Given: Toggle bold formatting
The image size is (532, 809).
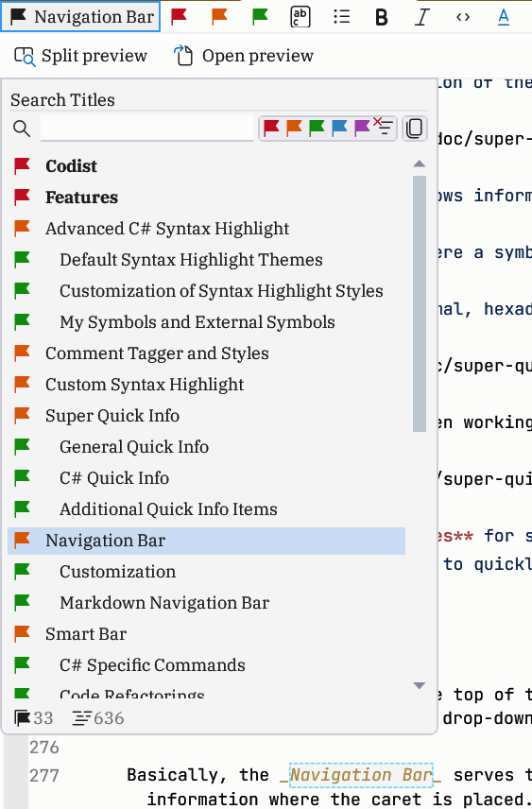Looking at the screenshot, I should (x=382, y=17).
